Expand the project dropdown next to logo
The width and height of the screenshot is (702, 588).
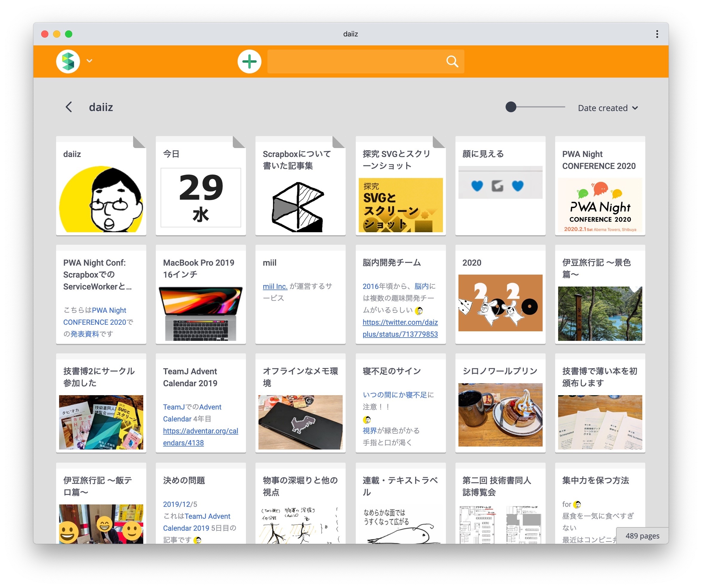pos(89,61)
